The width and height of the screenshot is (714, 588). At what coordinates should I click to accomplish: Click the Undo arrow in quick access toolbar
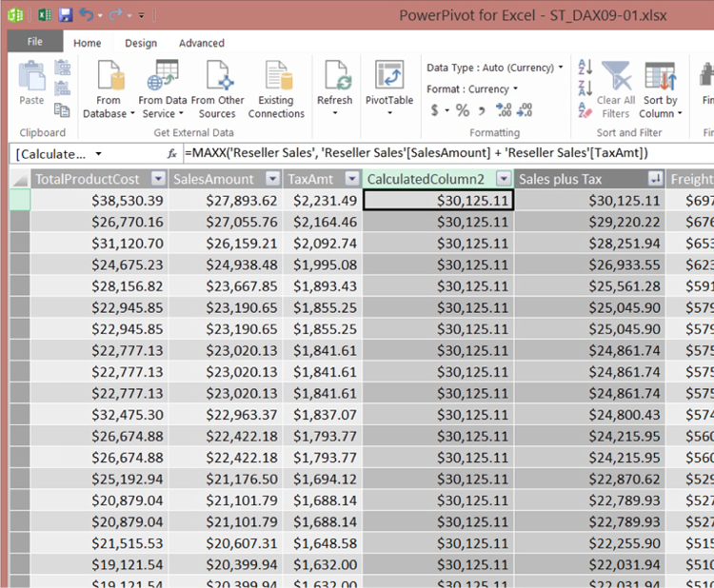[x=89, y=15]
